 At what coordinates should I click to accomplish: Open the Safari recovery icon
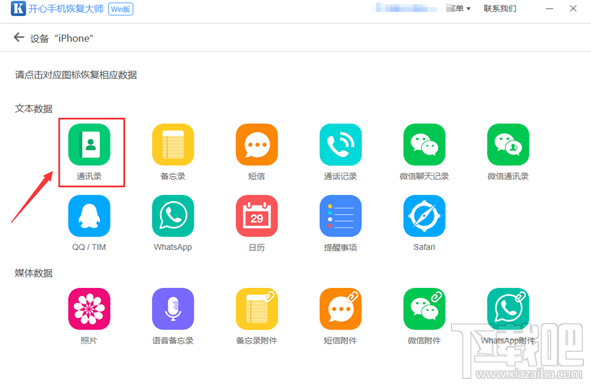(x=424, y=216)
